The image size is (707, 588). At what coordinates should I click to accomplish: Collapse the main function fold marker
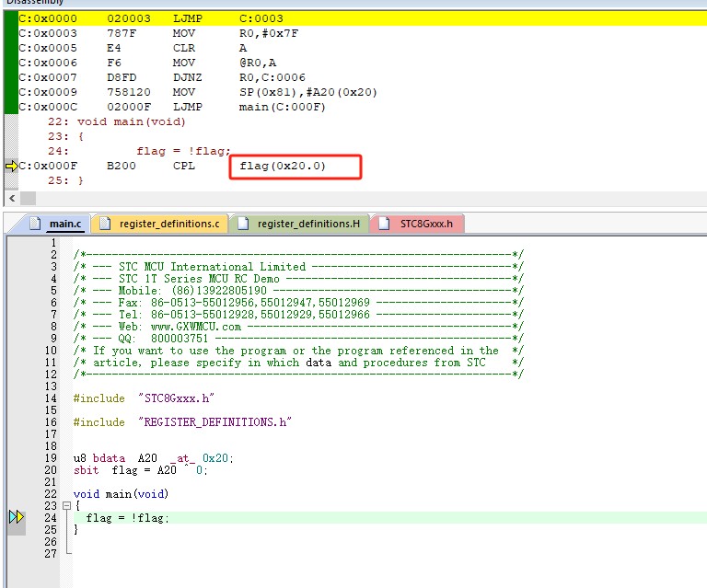click(66, 505)
